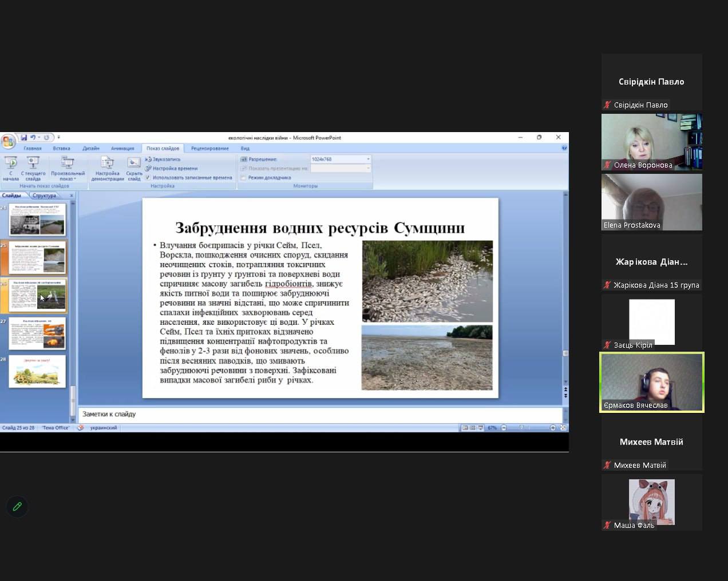Uncheck Использовать записанные времена checkbox

(148, 178)
